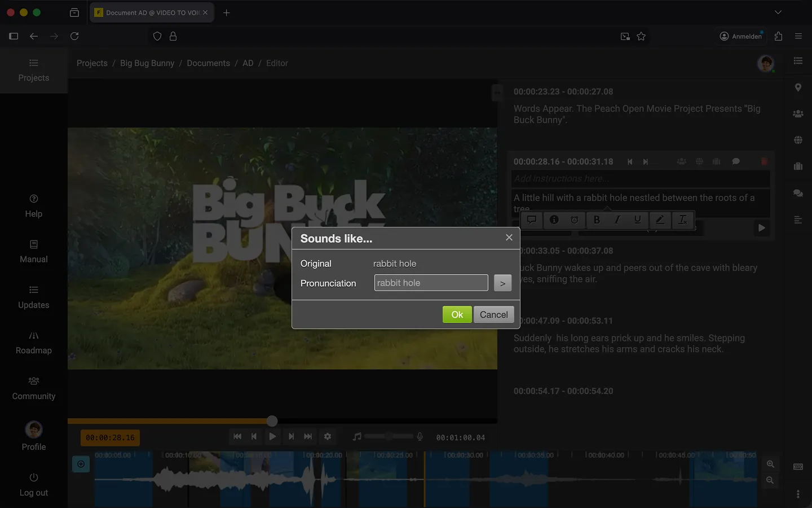The height and width of the screenshot is (508, 812).
Task: Delete the segment with the red trash icon
Action: [764, 161]
